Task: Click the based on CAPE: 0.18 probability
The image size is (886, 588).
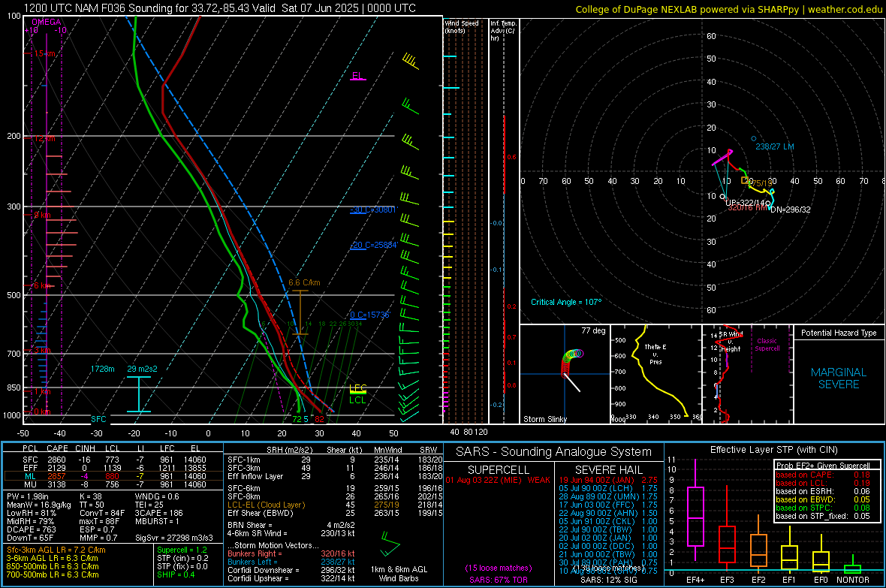Action: click(x=823, y=475)
